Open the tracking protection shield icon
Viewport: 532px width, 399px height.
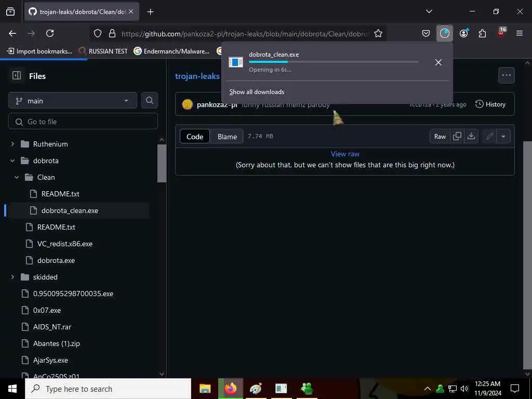98,33
